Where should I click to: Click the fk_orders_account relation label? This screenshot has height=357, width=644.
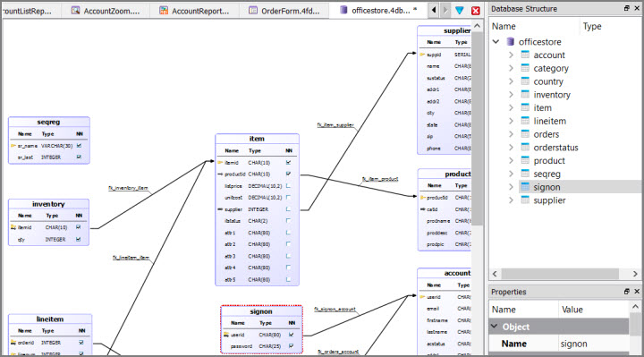(338, 352)
